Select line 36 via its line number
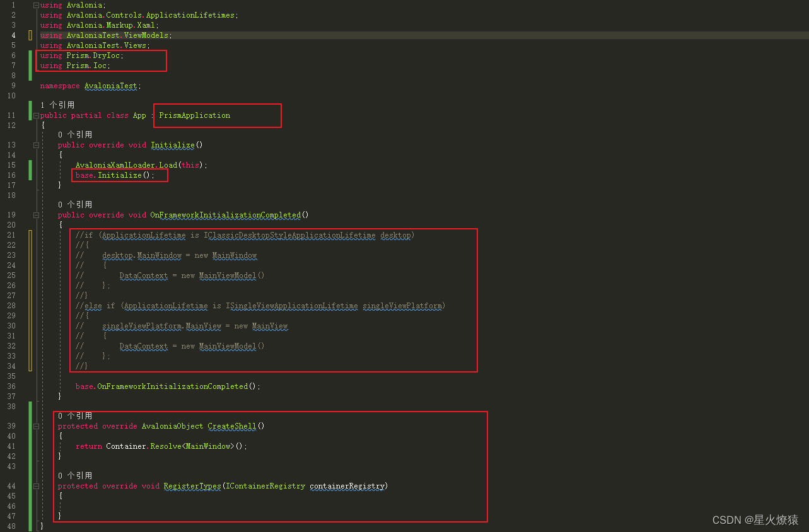This screenshot has width=809, height=532. (x=12, y=386)
